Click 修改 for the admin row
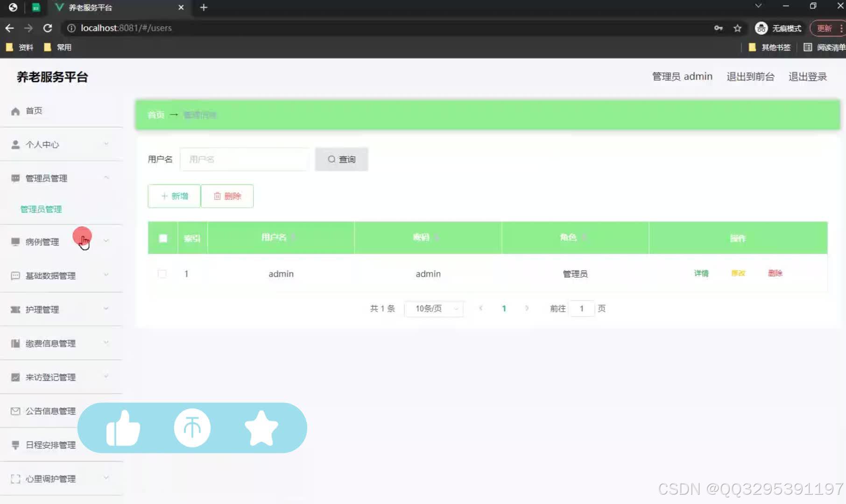 pyautogui.click(x=738, y=273)
